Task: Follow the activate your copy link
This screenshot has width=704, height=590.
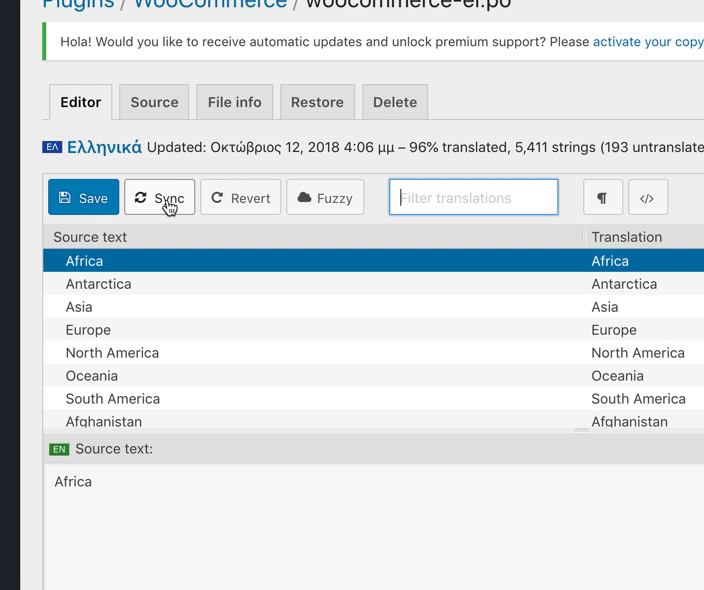Action: [x=648, y=42]
